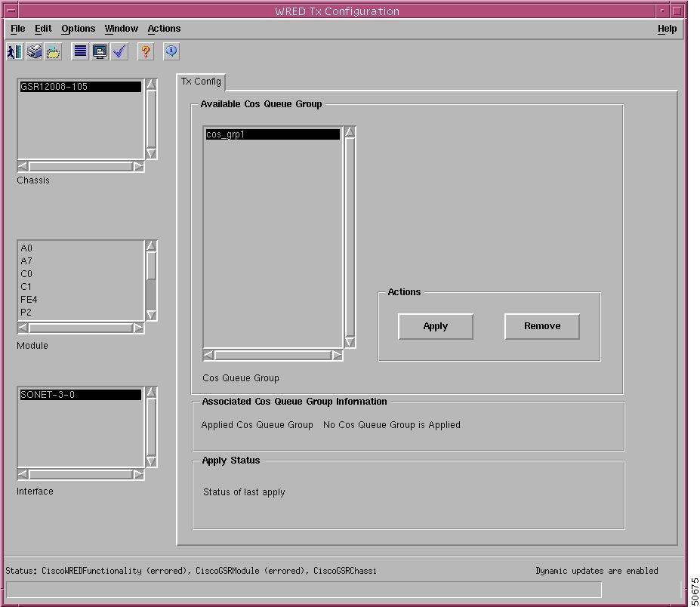Click the status text 'CiscoWREDFunctionality (errored)'
Screen dimensions: 700x607
pos(114,571)
